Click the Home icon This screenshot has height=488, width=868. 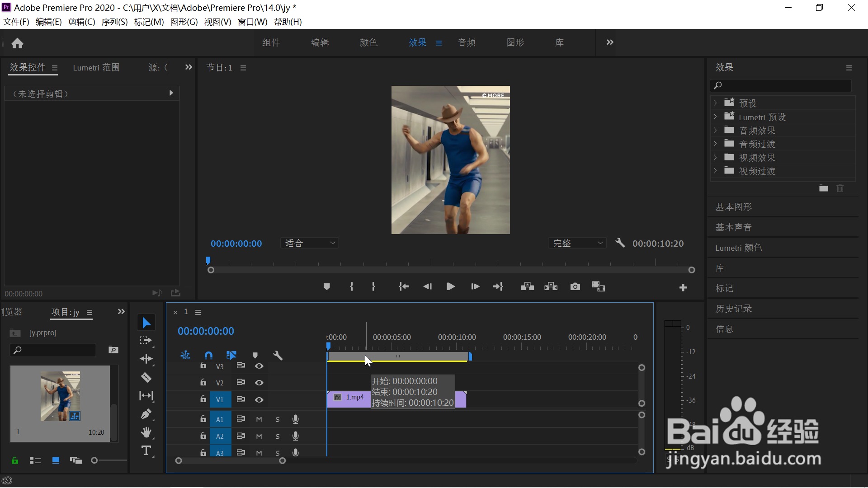(17, 43)
